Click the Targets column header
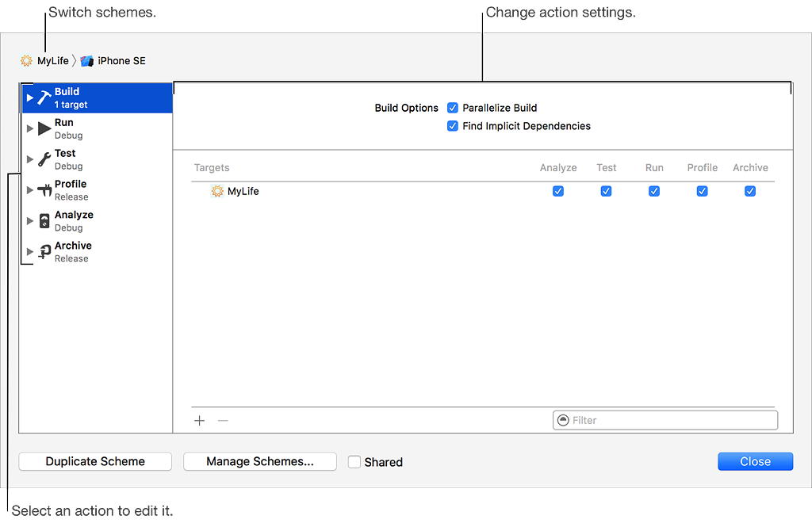Screen dimensions: 812x523 pyautogui.click(x=211, y=168)
